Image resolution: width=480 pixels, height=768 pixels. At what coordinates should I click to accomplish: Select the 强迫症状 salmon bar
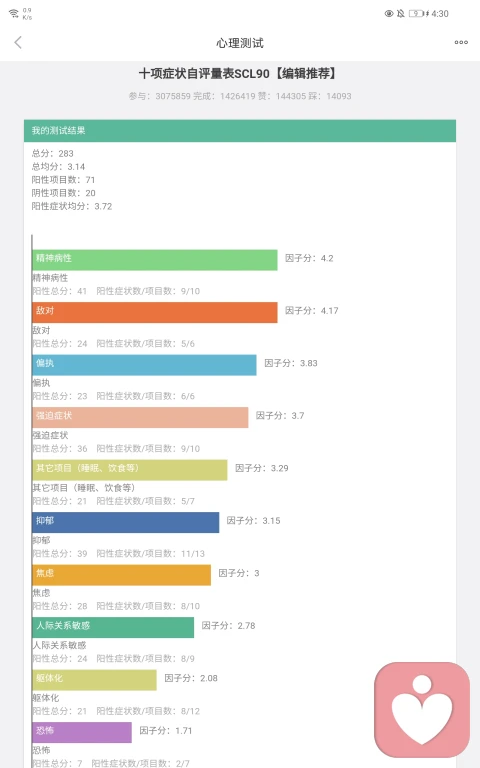(141, 417)
